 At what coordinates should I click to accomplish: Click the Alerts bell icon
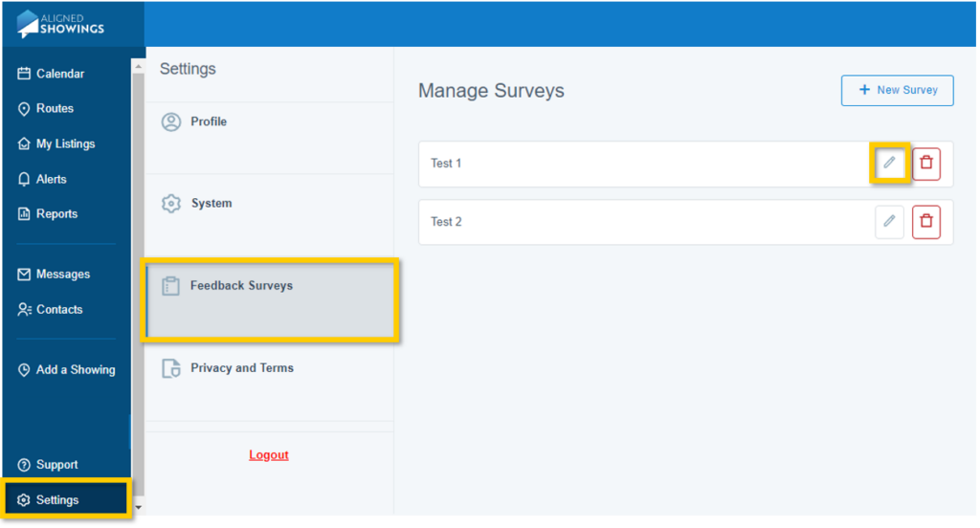coord(25,180)
